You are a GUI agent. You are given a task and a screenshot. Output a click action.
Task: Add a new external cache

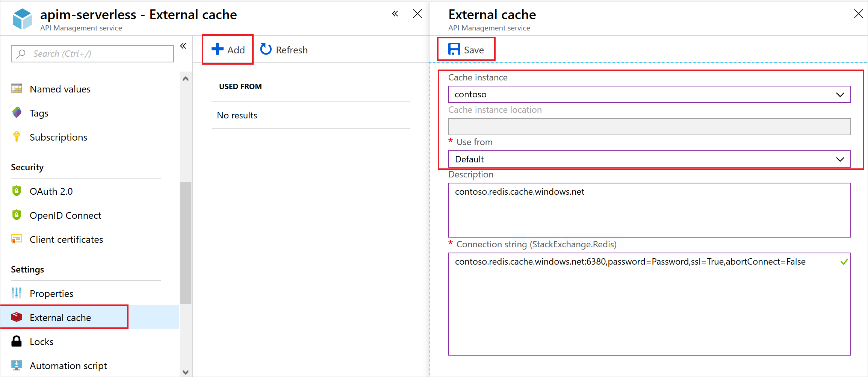coord(227,49)
